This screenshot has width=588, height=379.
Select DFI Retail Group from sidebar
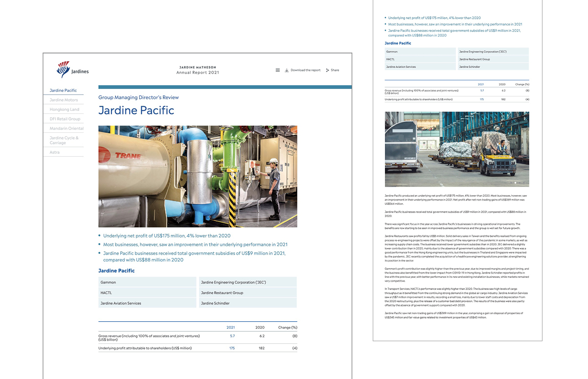(x=63, y=119)
